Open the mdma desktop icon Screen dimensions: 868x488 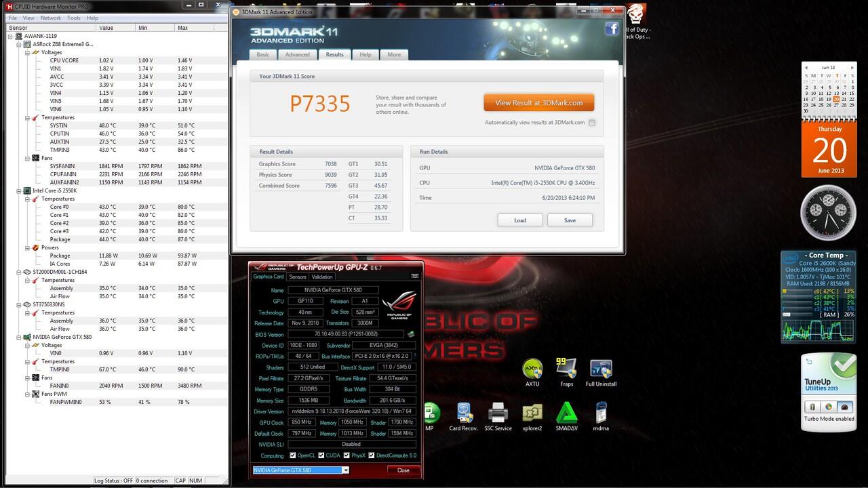(601, 416)
